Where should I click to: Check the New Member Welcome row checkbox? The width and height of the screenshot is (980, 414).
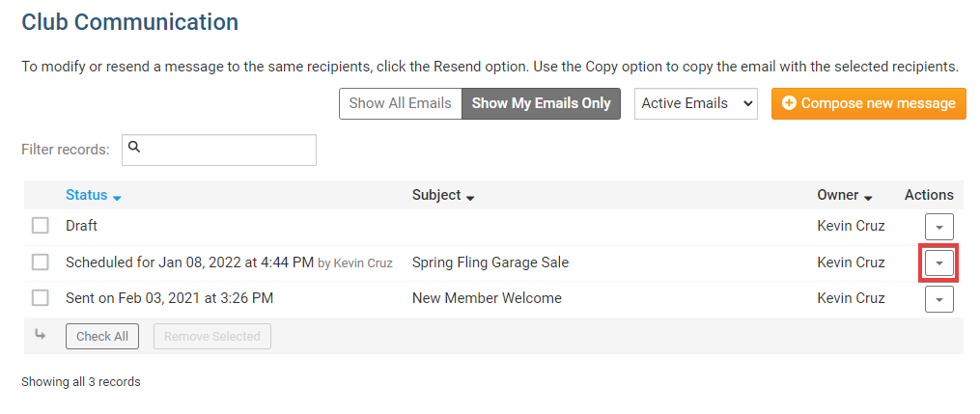pos(40,299)
